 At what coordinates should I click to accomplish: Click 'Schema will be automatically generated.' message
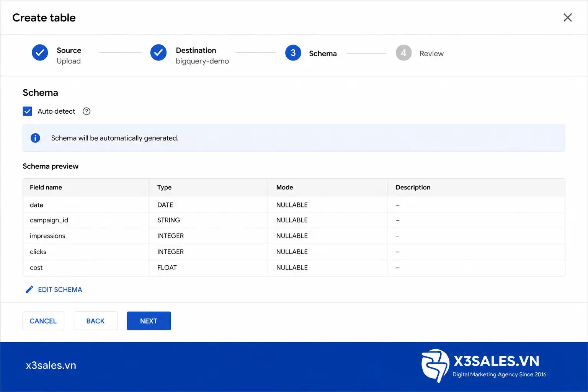[115, 138]
